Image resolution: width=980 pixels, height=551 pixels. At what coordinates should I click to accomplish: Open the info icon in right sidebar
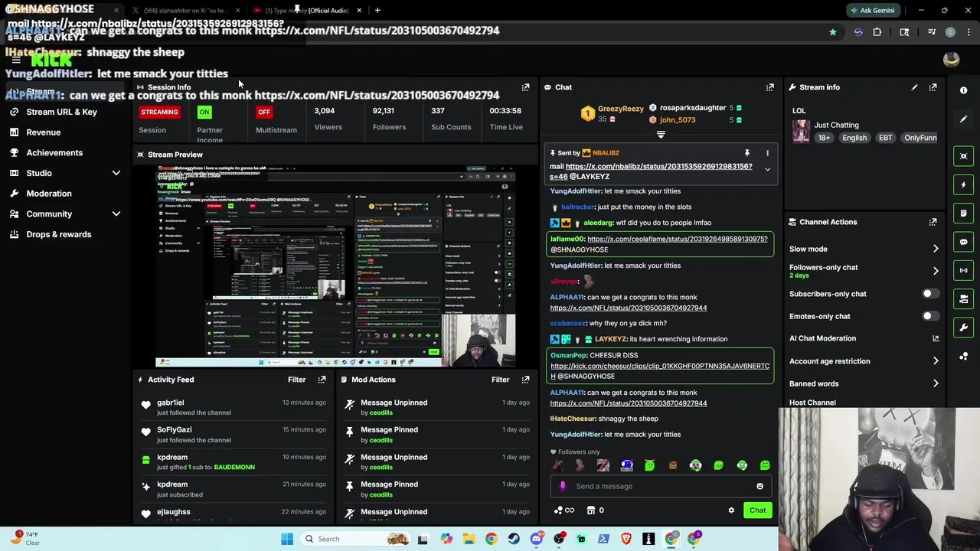pos(964,90)
